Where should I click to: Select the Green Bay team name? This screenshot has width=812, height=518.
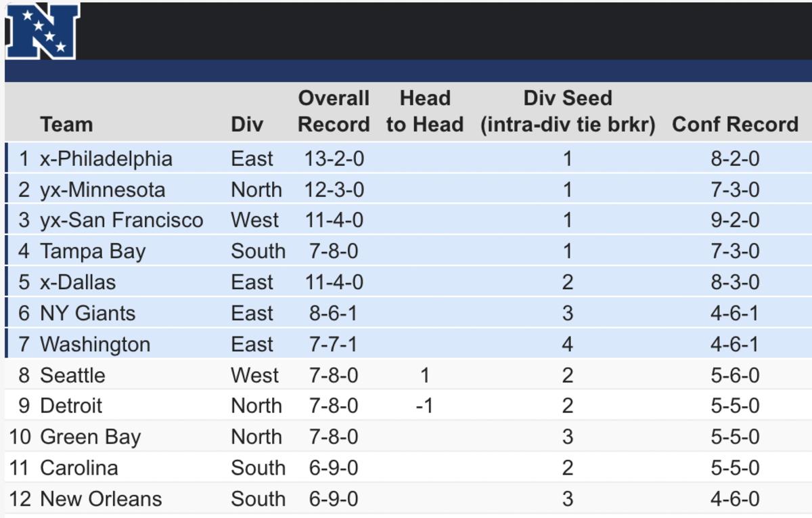tap(90, 437)
